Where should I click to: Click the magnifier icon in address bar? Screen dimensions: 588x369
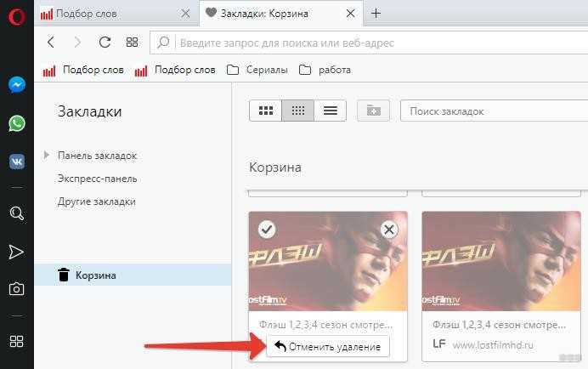click(163, 42)
